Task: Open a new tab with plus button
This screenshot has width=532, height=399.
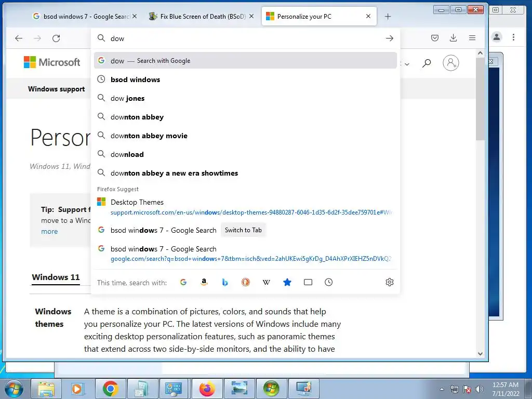Action: [388, 16]
